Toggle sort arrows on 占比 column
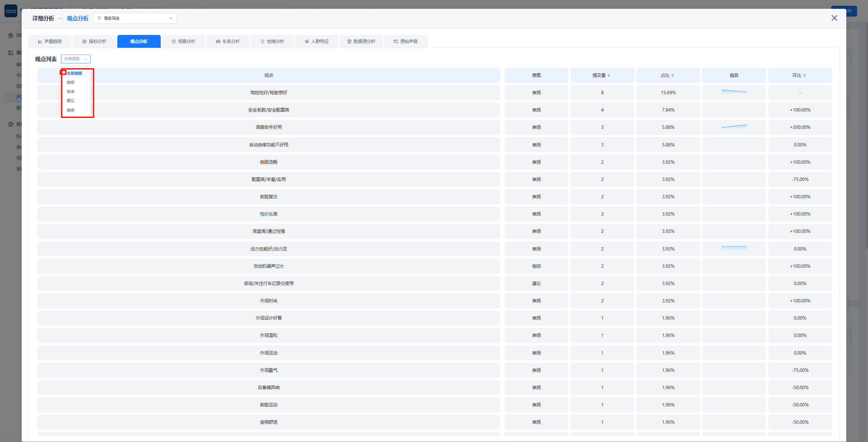 (673, 75)
